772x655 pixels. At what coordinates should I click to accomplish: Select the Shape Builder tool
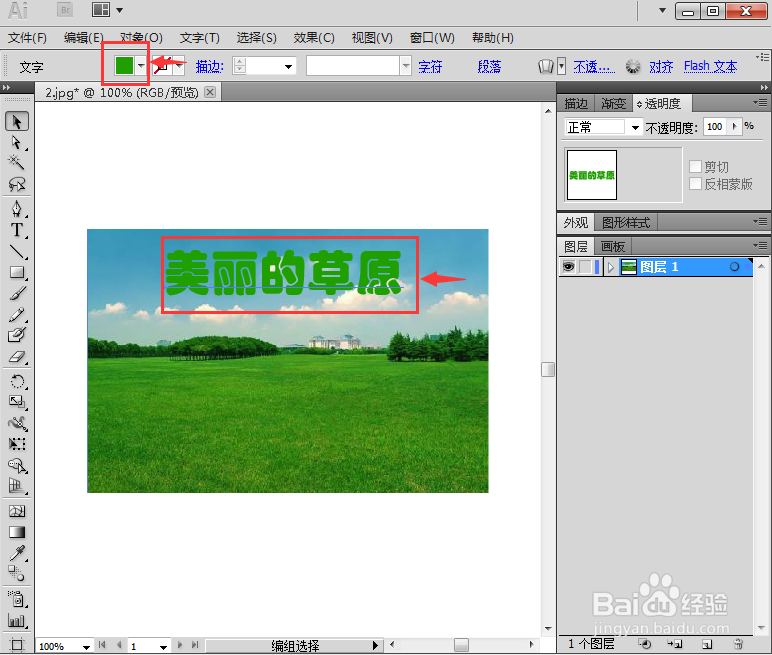pyautogui.click(x=17, y=465)
